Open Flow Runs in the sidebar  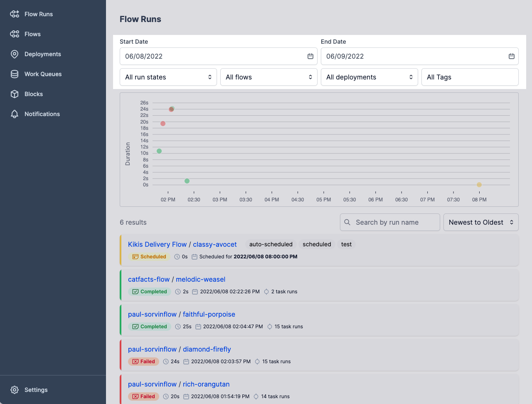tap(39, 14)
